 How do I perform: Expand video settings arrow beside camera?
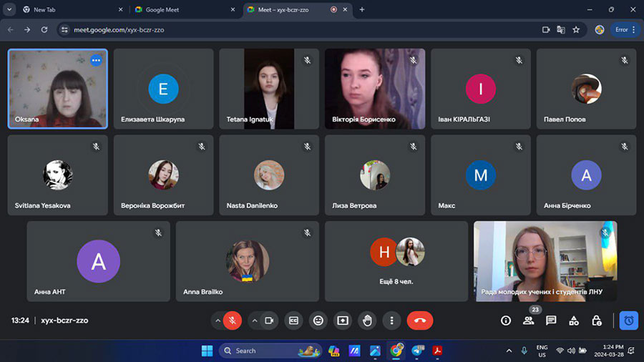tap(255, 321)
